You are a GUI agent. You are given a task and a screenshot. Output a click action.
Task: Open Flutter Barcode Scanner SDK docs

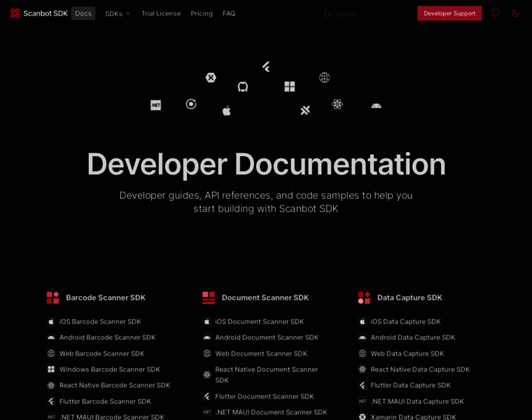(105, 401)
